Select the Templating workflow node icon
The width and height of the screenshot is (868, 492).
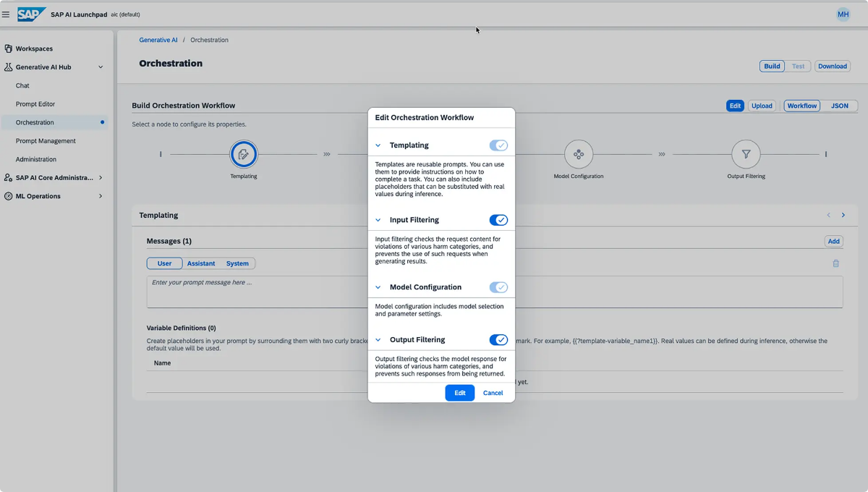tap(244, 154)
